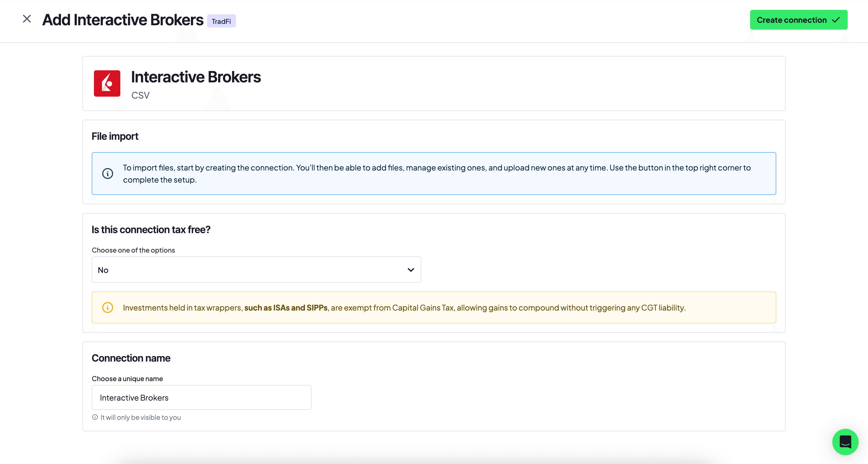The width and height of the screenshot is (868, 464).
Task: Click the 'such as ISAs and SIPPs' bold text
Action: click(286, 308)
